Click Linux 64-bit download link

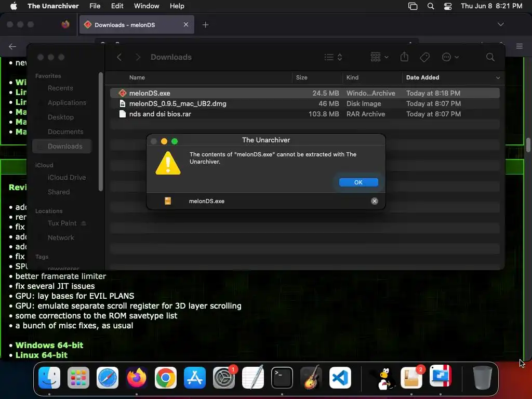pyautogui.click(x=42, y=355)
